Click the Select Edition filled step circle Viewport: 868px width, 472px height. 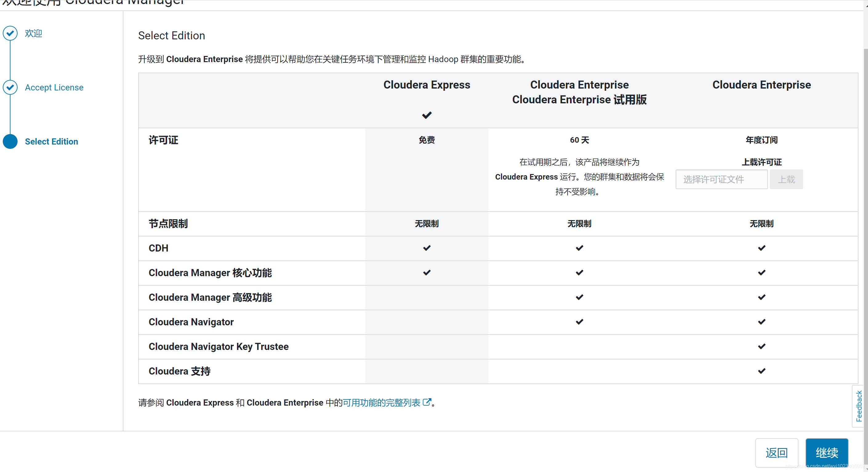(x=10, y=141)
